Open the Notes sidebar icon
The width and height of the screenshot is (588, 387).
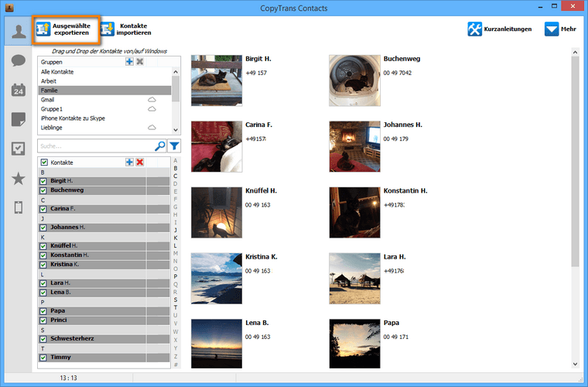(16, 119)
